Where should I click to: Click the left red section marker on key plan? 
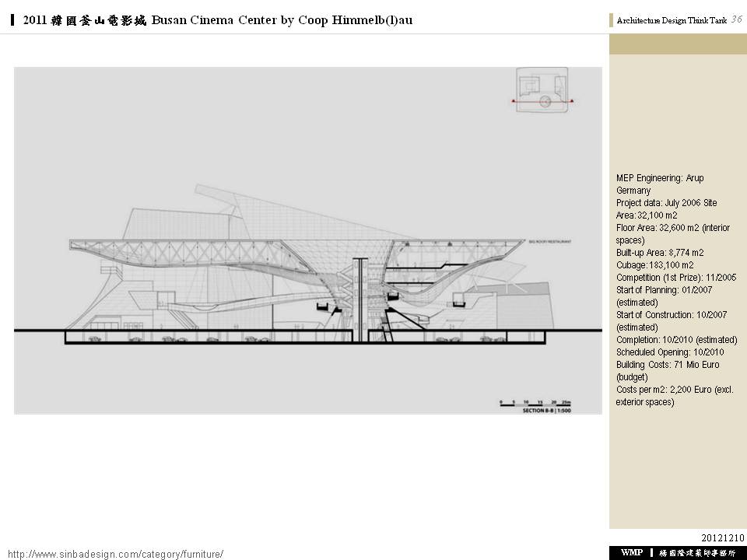[514, 101]
